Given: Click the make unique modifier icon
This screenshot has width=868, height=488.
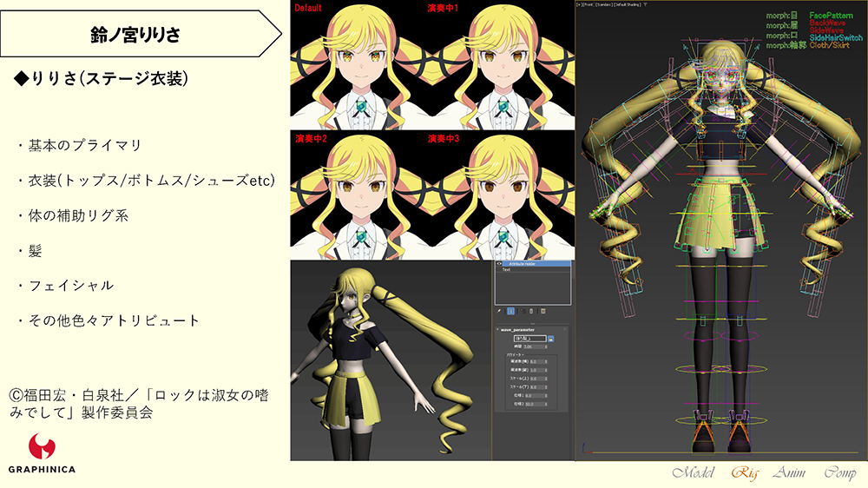Looking at the screenshot, I should [522, 310].
